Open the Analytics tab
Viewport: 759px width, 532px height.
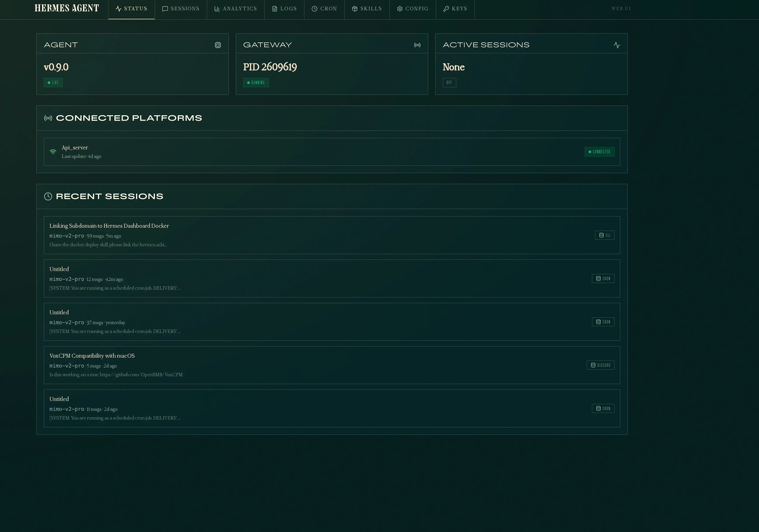coord(235,9)
